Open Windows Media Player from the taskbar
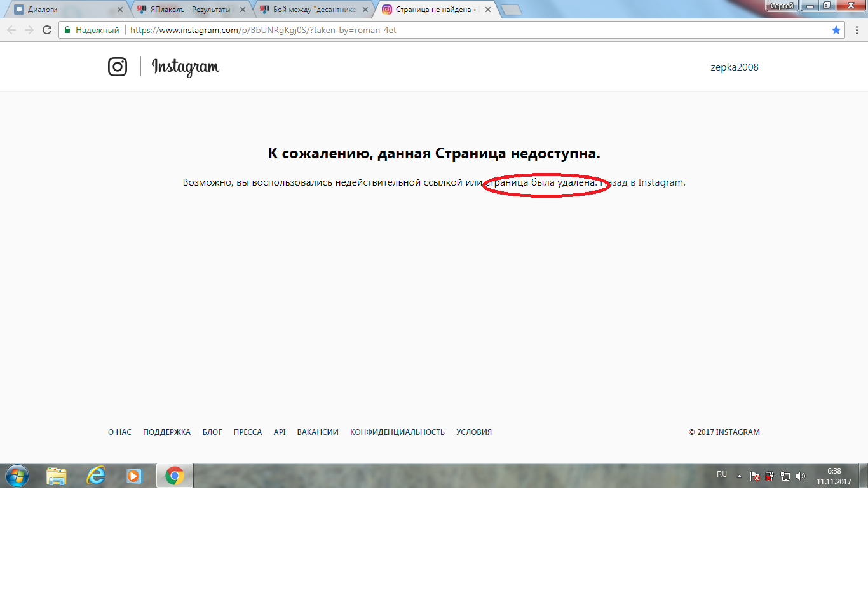Screen dimensions: 868x611 tap(135, 476)
